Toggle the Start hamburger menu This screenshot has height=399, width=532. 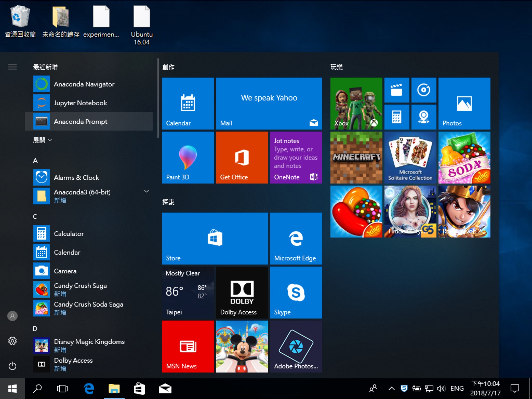coord(12,67)
